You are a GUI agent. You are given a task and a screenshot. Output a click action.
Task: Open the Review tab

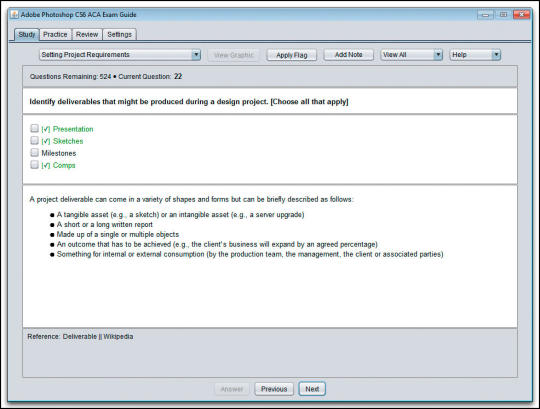click(87, 34)
